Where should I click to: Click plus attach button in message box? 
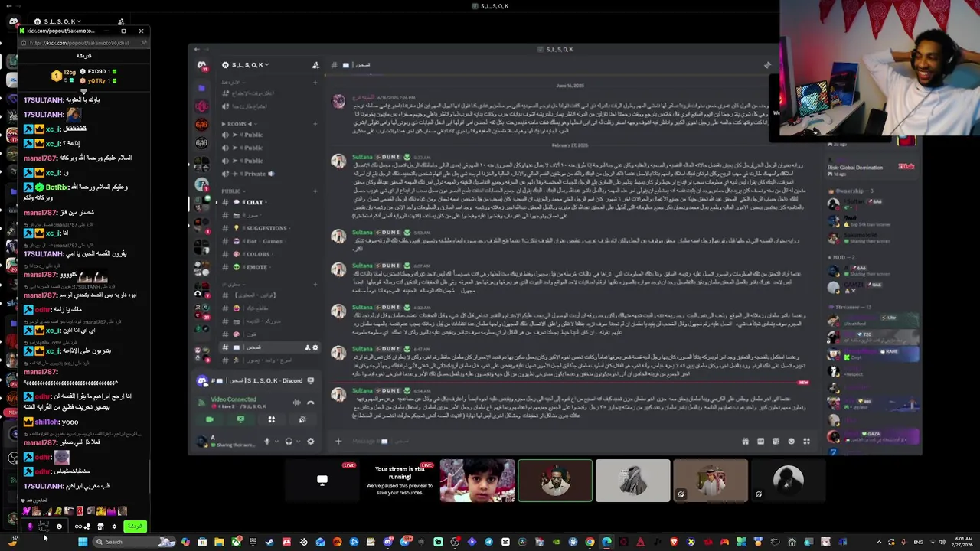pyautogui.click(x=338, y=441)
